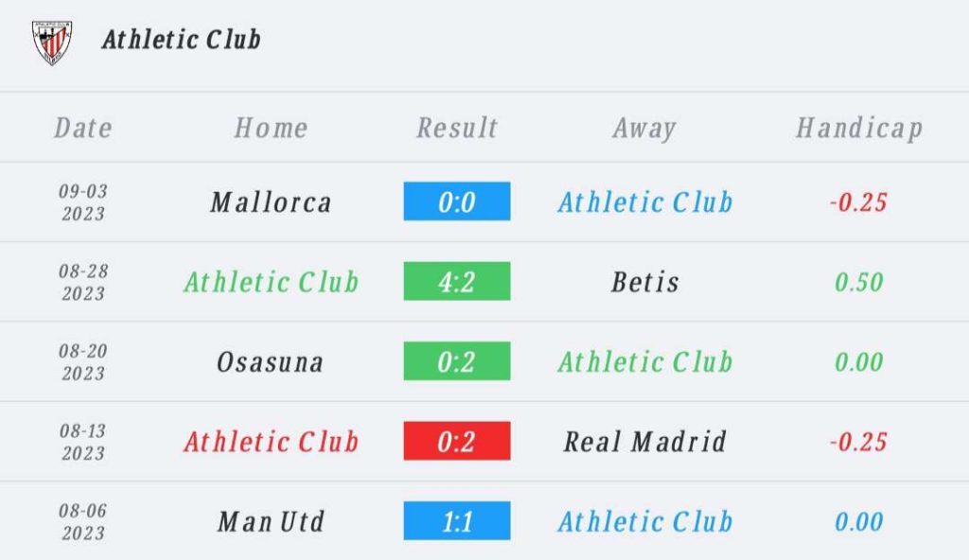Click the red 0:2 Real Madrid result
969x560 pixels.
click(x=457, y=441)
